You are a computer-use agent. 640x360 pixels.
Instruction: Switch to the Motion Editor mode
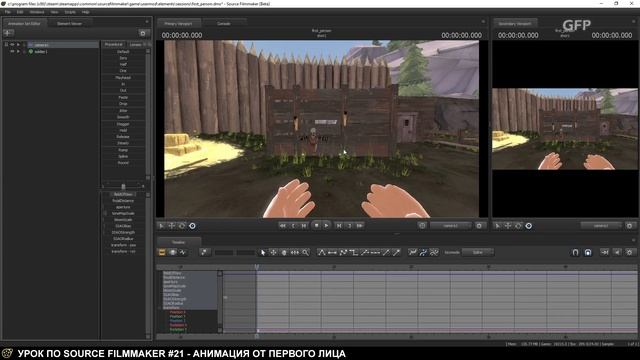coord(172,252)
